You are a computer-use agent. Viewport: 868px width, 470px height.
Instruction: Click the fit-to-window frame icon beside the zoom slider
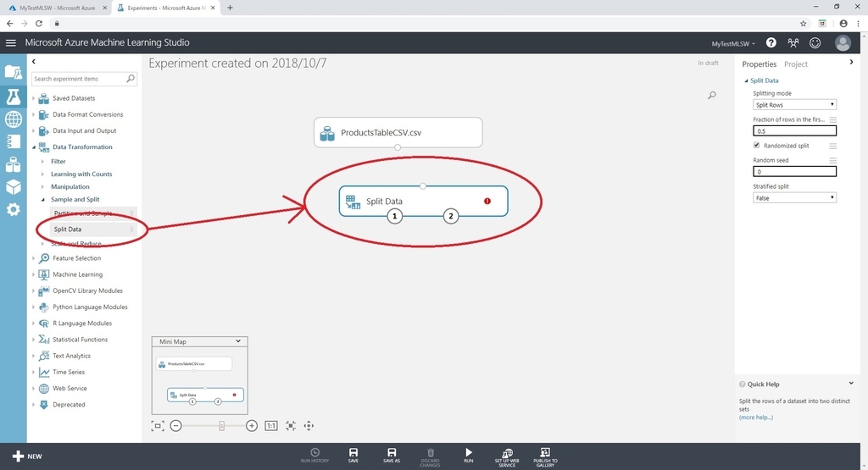pos(158,426)
